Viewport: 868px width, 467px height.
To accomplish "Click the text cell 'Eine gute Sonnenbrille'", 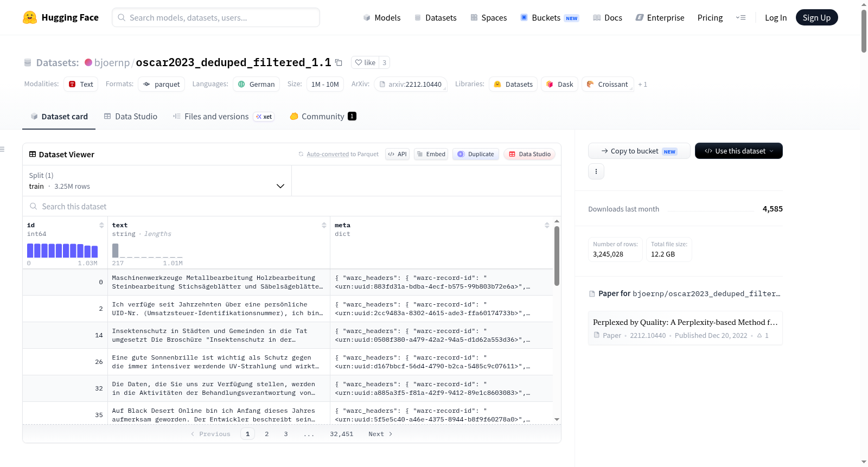I will pyautogui.click(x=219, y=362).
